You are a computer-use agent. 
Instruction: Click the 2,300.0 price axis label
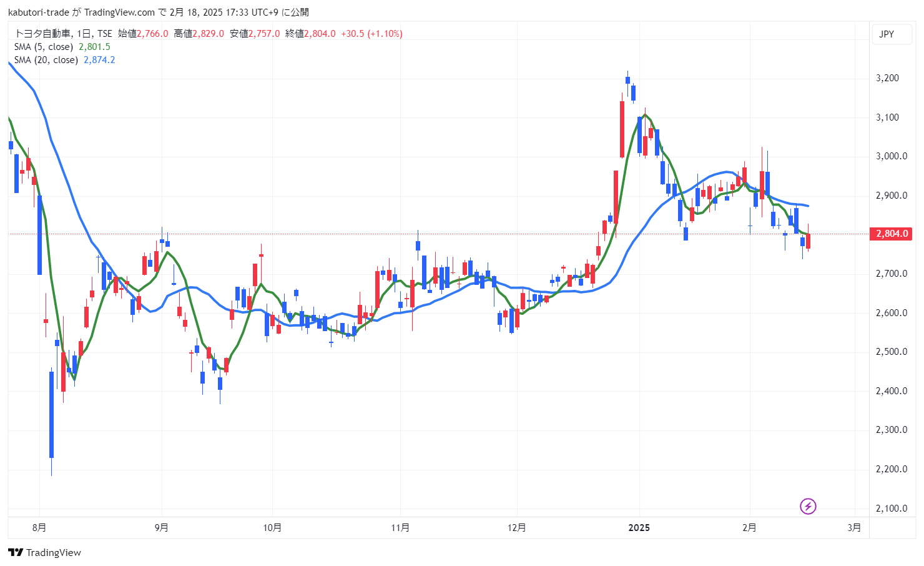[892, 430]
